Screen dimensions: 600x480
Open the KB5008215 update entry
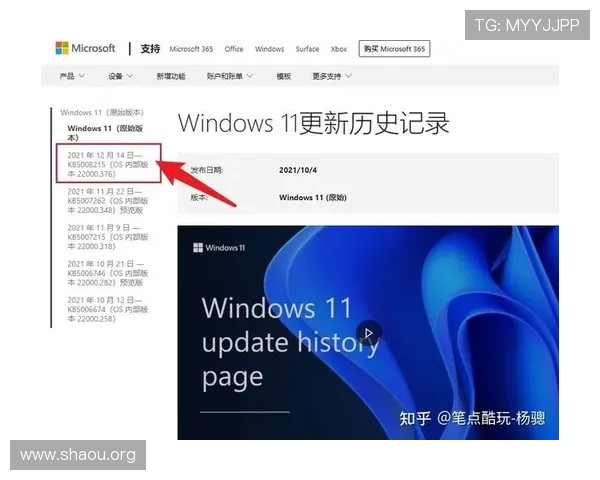click(108, 164)
